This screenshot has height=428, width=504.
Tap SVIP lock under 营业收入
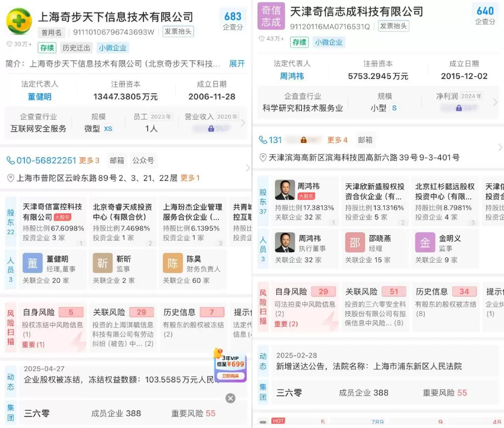pyautogui.click(x=211, y=128)
